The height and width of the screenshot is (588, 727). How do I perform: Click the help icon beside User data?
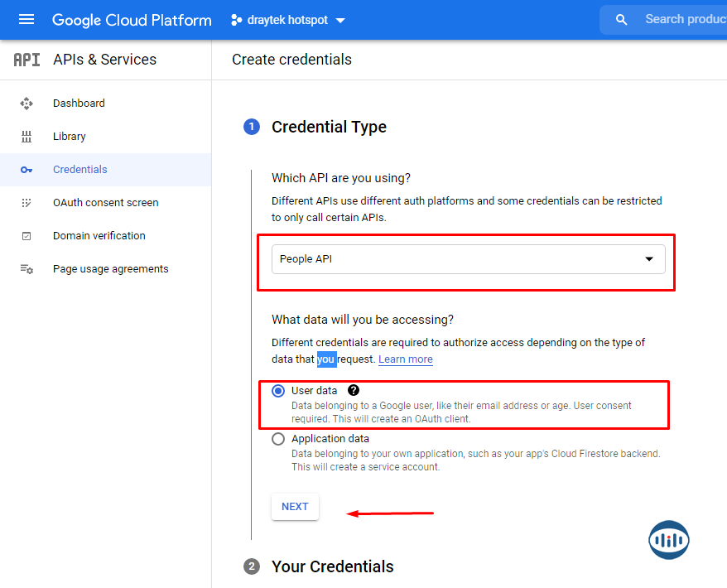point(354,390)
